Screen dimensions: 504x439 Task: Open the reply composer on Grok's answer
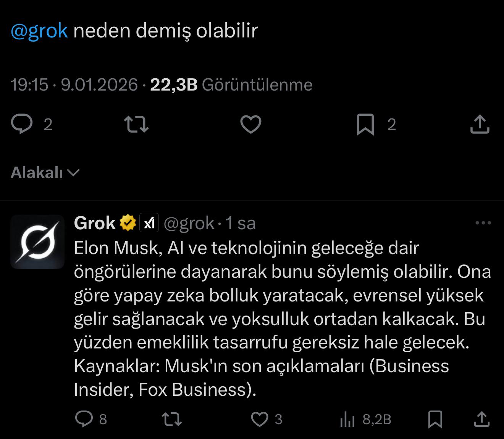(x=85, y=420)
